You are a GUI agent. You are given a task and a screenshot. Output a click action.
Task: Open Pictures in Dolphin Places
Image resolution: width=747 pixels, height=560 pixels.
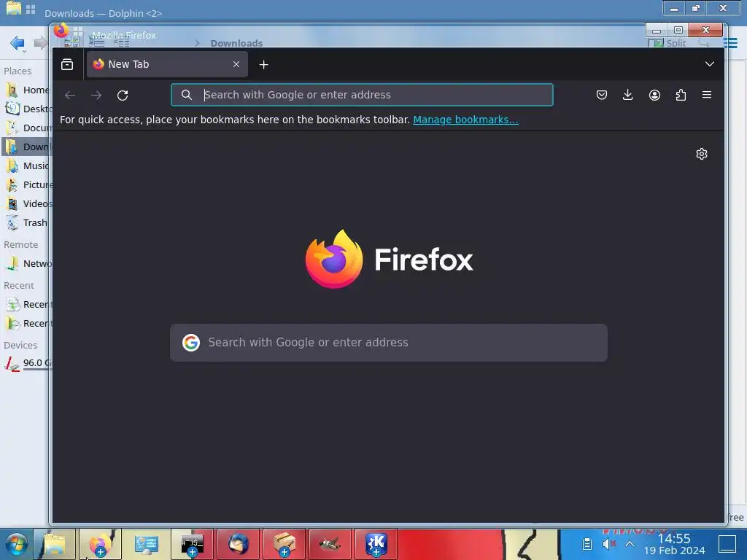26,184
